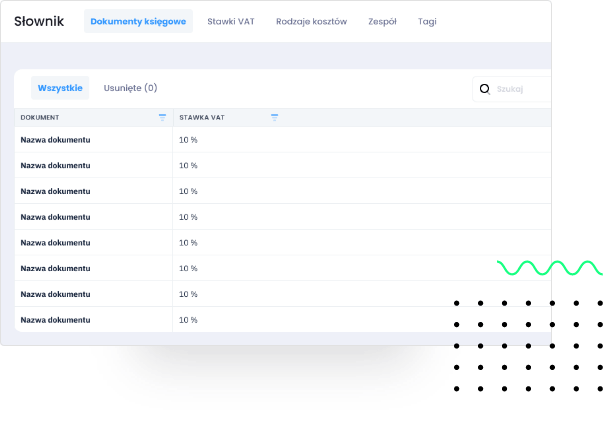Image resolution: width=603 pixels, height=434 pixels.
Task: Click the magnifier icon in the search box
Action: tap(485, 88)
